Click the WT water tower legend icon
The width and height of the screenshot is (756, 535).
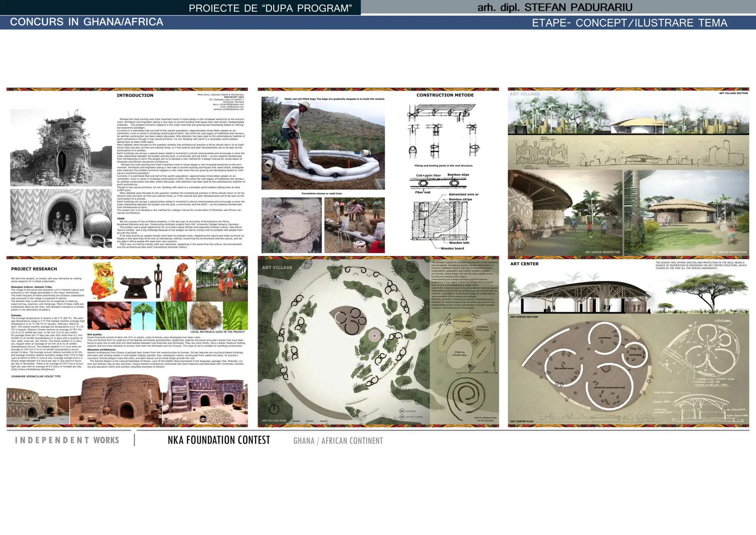pyautogui.click(x=402, y=417)
